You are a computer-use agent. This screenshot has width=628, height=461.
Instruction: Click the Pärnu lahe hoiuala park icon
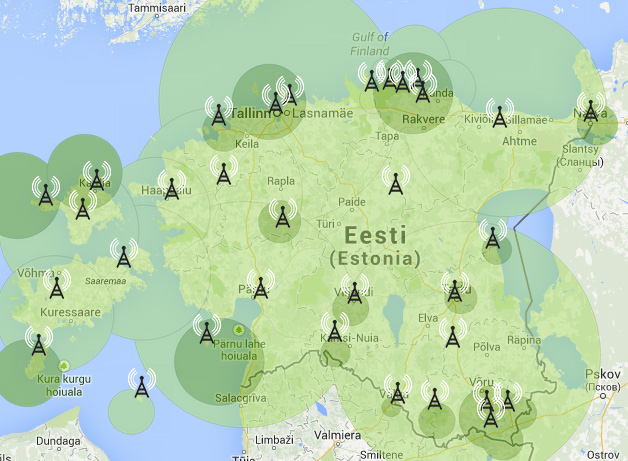(238, 330)
